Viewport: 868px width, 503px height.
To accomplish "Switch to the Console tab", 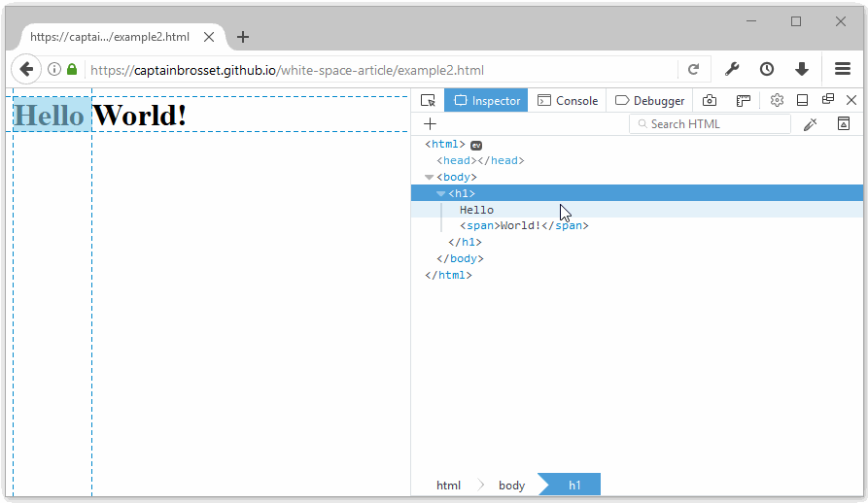I will (568, 100).
